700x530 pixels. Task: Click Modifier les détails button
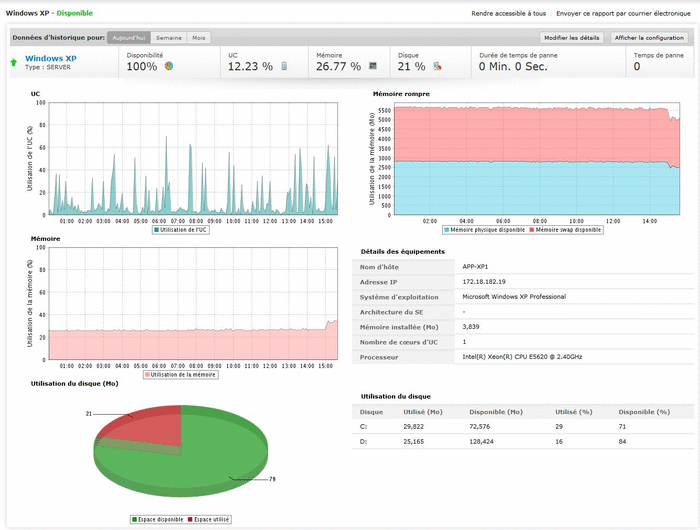point(571,38)
